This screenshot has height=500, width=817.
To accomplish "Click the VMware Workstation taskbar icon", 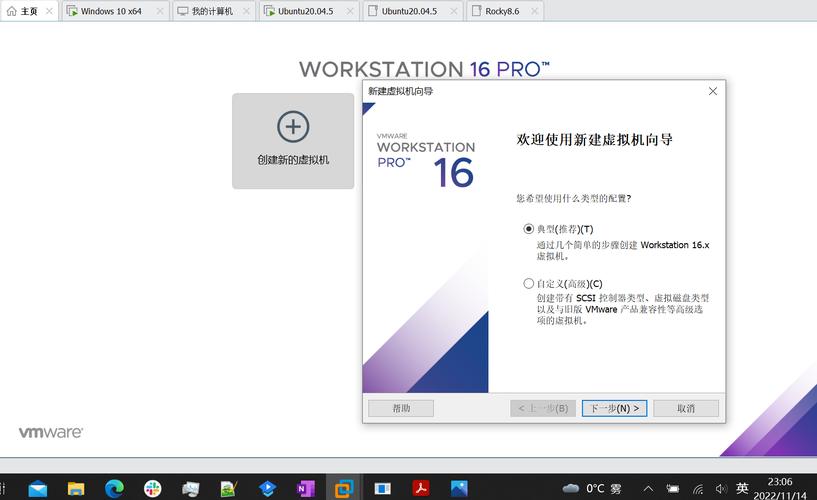I will 344,489.
